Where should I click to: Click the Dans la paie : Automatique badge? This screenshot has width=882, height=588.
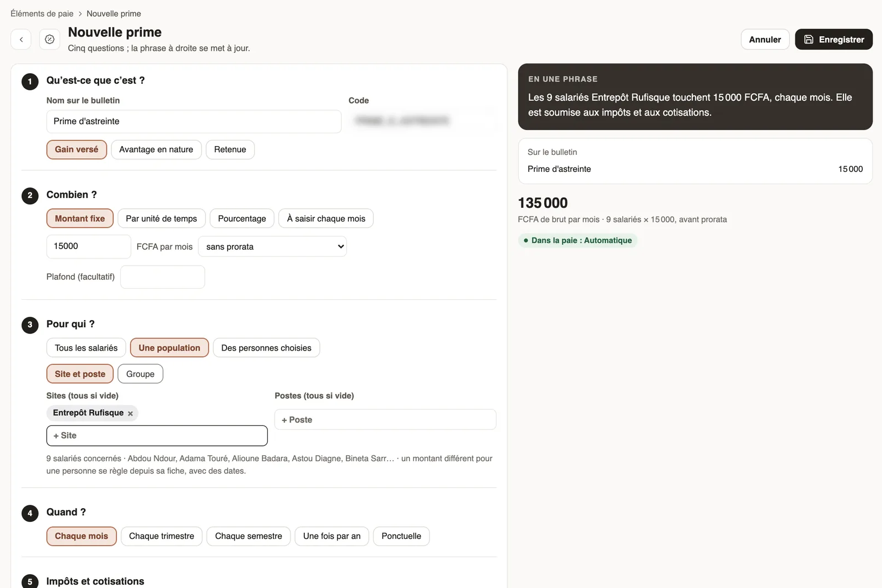pyautogui.click(x=578, y=240)
